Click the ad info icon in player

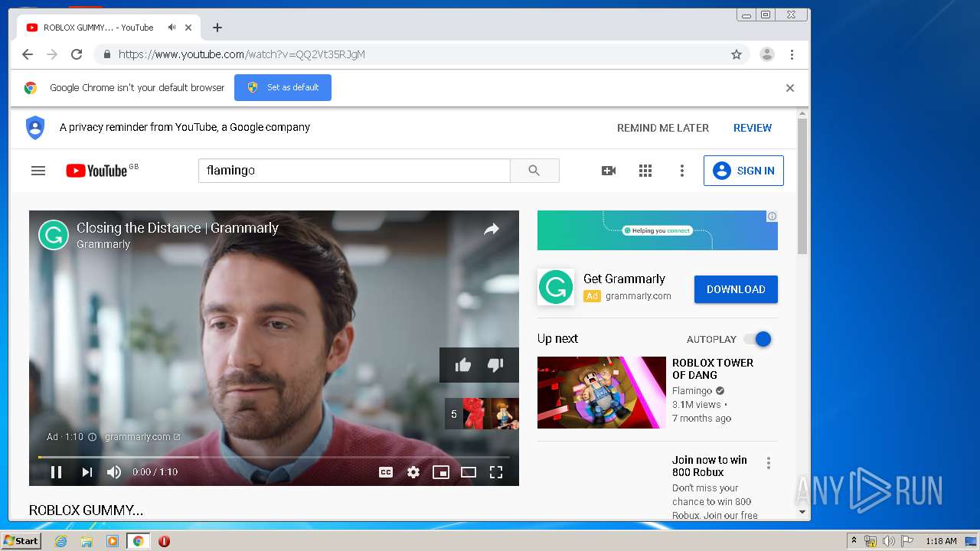tap(92, 437)
